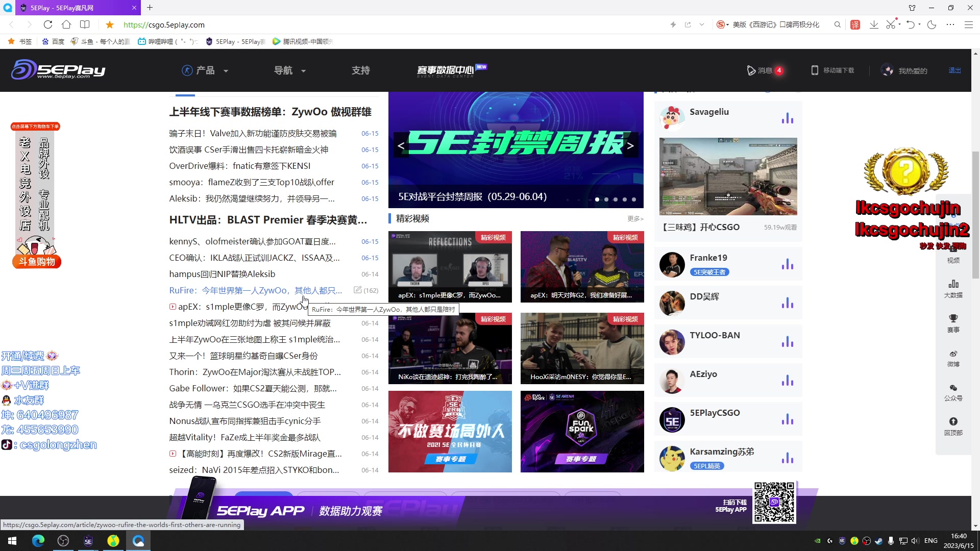Go to the browser home page icon
This screenshot has height=551, width=980.
point(66,24)
